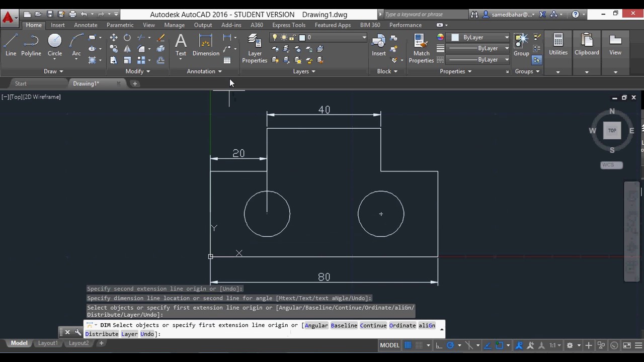Click the Group tool
This screenshot has width=644, height=362.
(521, 45)
